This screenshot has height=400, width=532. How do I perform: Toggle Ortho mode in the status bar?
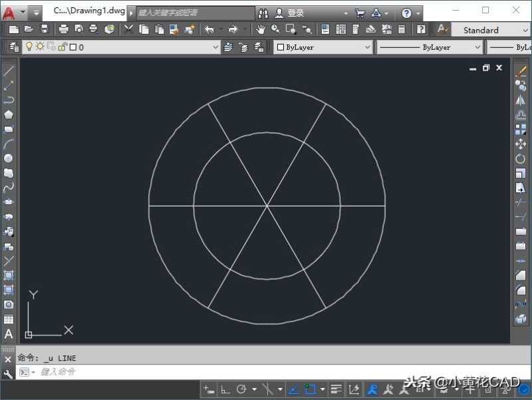(222, 388)
